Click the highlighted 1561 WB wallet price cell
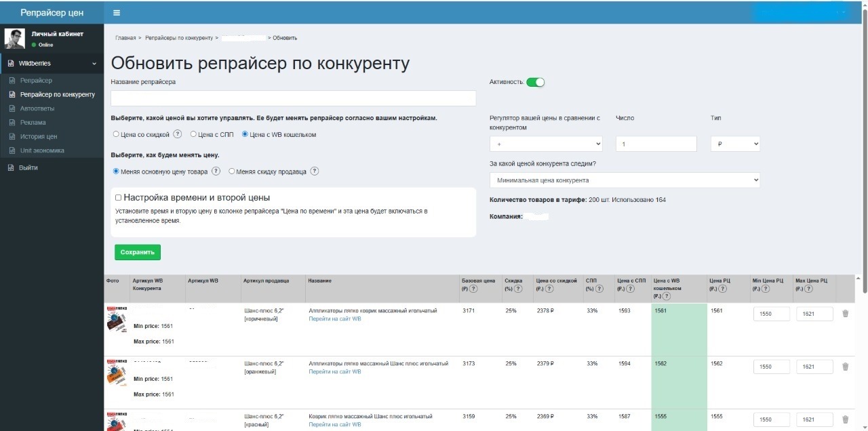The width and height of the screenshot is (868, 431). pos(679,329)
